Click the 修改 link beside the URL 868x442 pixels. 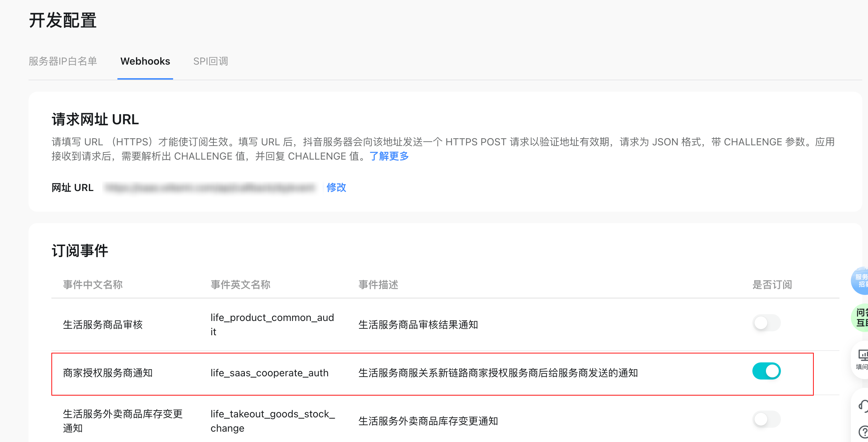pos(336,187)
